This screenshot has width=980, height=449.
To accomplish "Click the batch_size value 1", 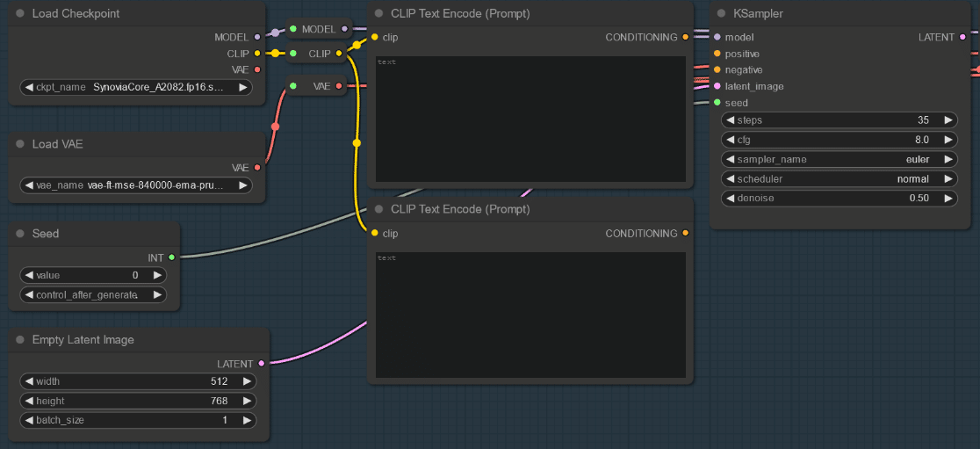I will pyautogui.click(x=225, y=420).
